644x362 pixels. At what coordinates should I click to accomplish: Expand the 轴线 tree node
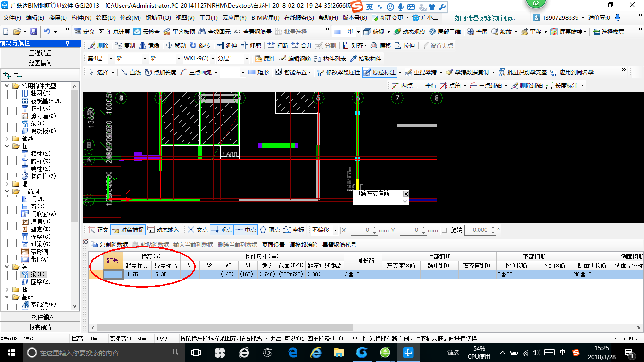tap(7, 139)
